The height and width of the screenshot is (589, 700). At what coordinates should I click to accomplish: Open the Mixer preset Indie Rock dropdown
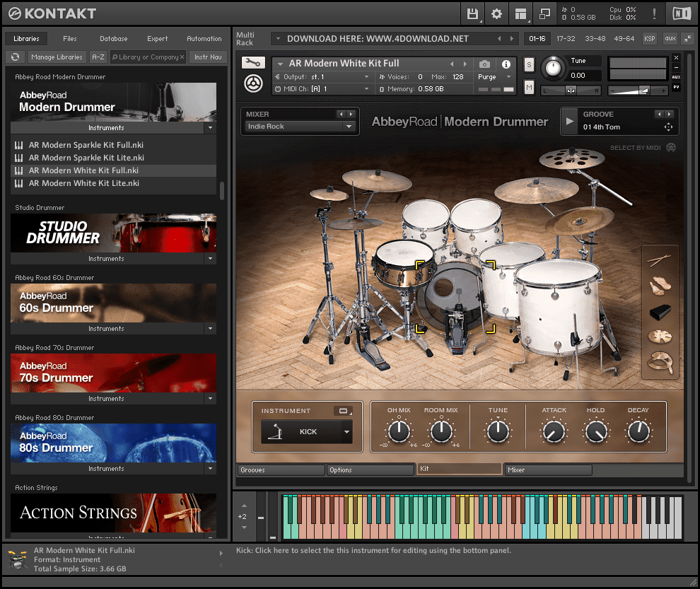pos(299,127)
